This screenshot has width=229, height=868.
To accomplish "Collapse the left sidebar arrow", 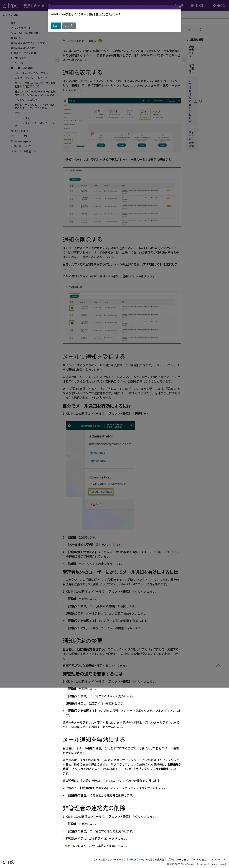I will [57, 59].
